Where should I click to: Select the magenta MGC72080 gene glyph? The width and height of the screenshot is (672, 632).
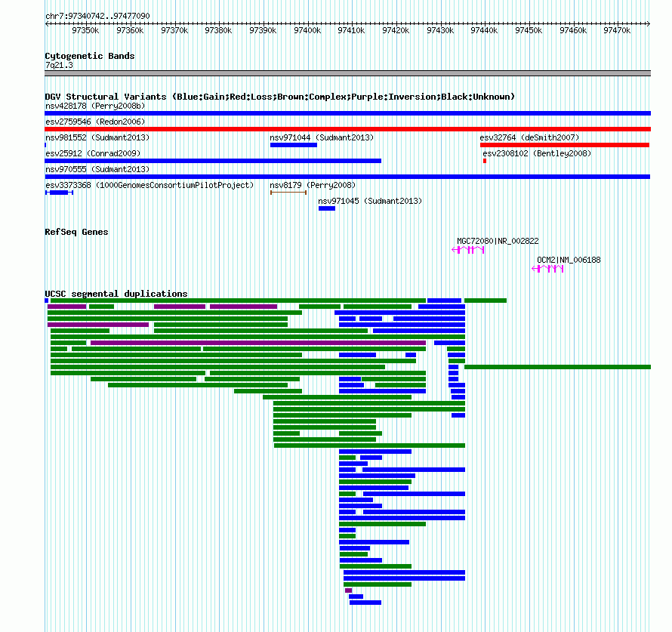[x=468, y=250]
